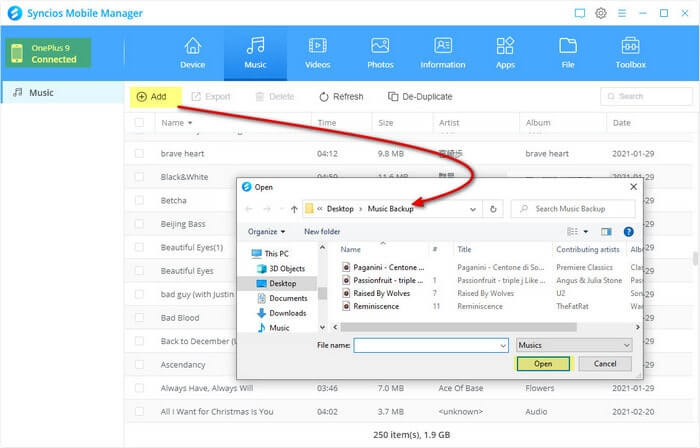Click the Syncios search field
Image resolution: width=700 pixels, height=448 pixels.
(646, 96)
